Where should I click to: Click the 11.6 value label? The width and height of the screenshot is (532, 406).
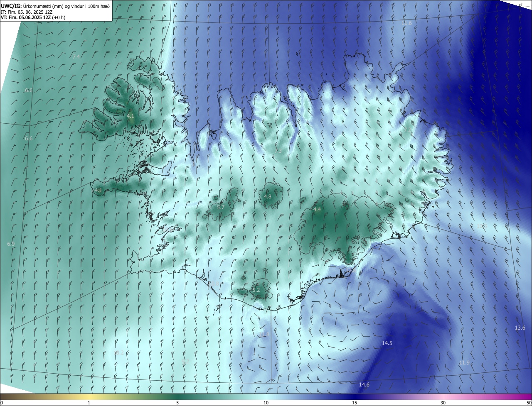click(x=407, y=23)
